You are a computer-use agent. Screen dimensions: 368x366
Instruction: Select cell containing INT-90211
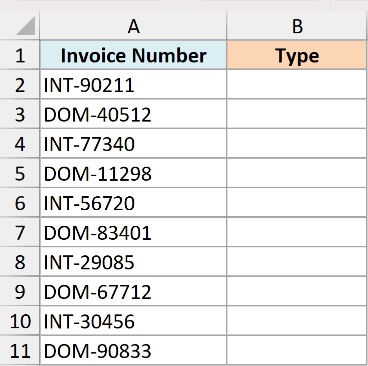pyautogui.click(x=133, y=85)
